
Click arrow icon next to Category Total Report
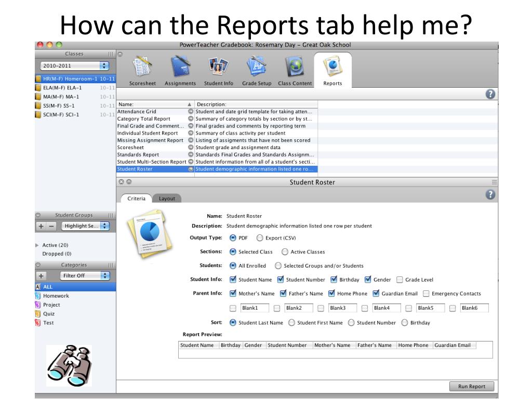pyautogui.click(x=191, y=119)
